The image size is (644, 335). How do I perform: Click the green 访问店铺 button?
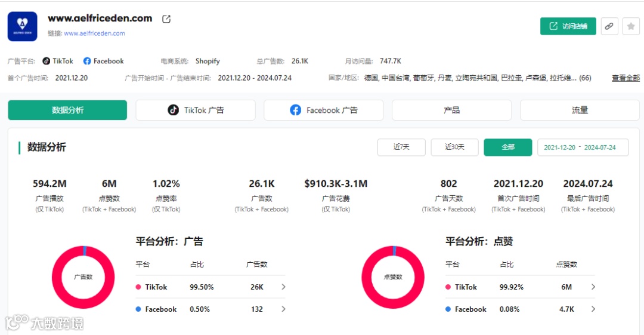tap(568, 26)
